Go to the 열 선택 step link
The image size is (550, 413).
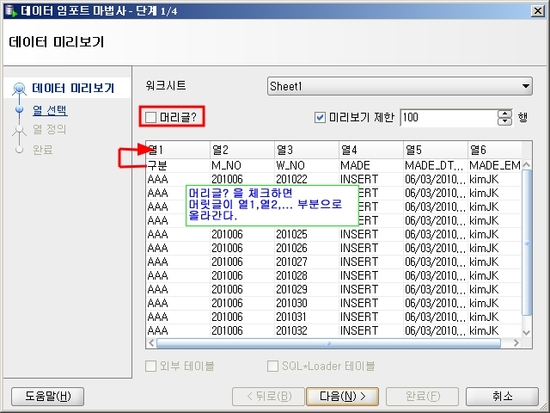pos(50,110)
